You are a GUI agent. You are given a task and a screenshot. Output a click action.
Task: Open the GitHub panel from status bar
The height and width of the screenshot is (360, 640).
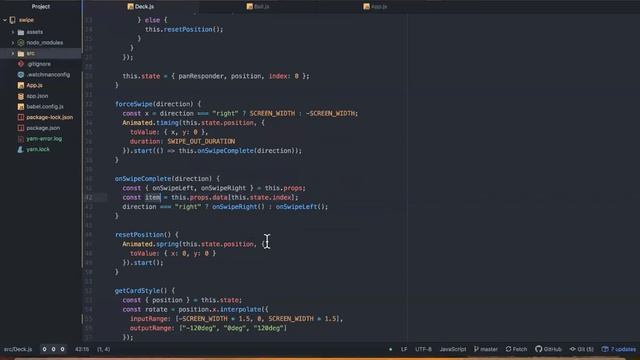click(548, 349)
